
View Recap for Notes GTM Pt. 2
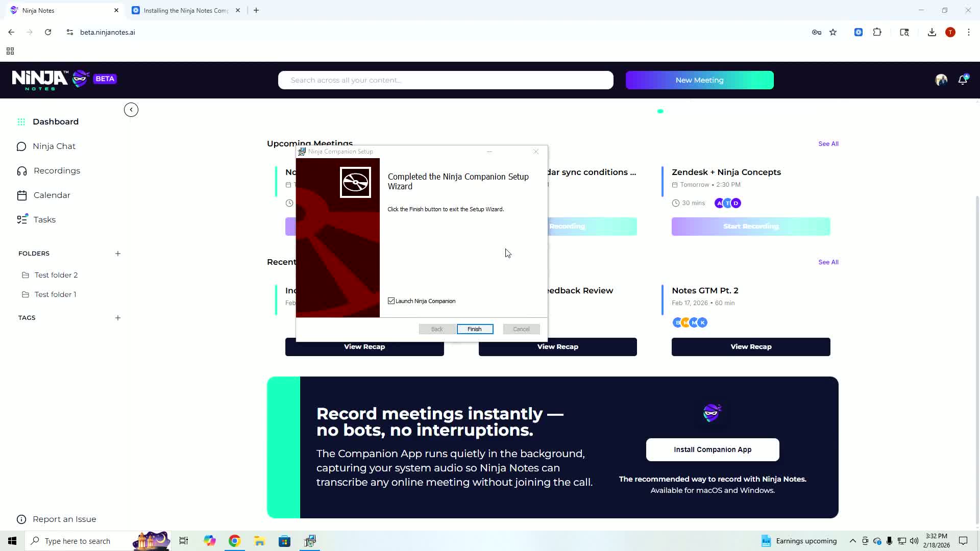pyautogui.click(x=751, y=347)
